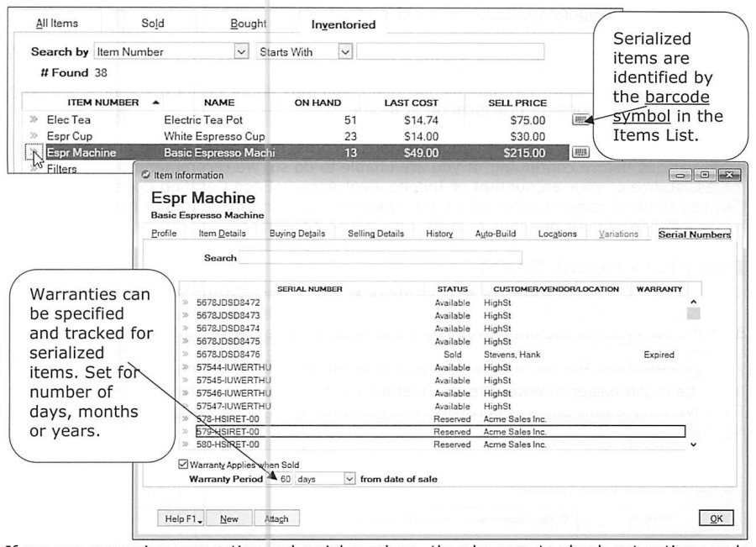Toggle Warranty Applies when Sold checkbox
The width and height of the screenshot is (756, 547).
[x=183, y=465]
